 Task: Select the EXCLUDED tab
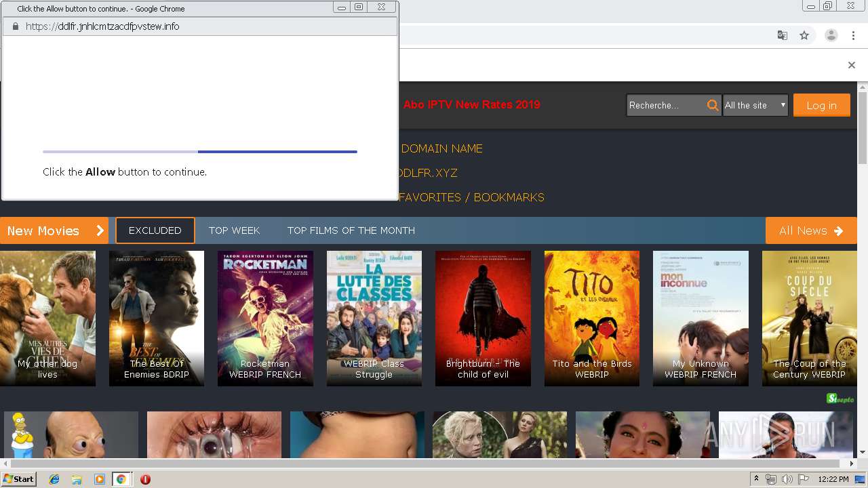point(155,230)
